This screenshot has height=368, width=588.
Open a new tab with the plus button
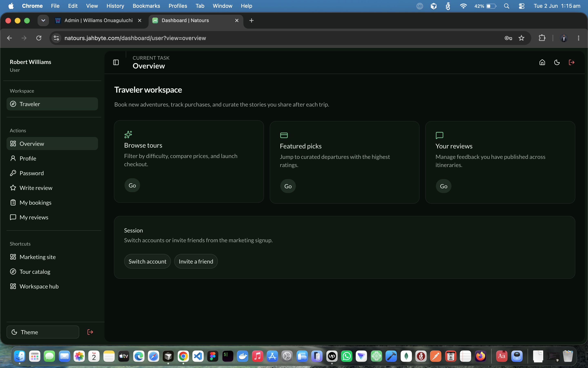[252, 20]
